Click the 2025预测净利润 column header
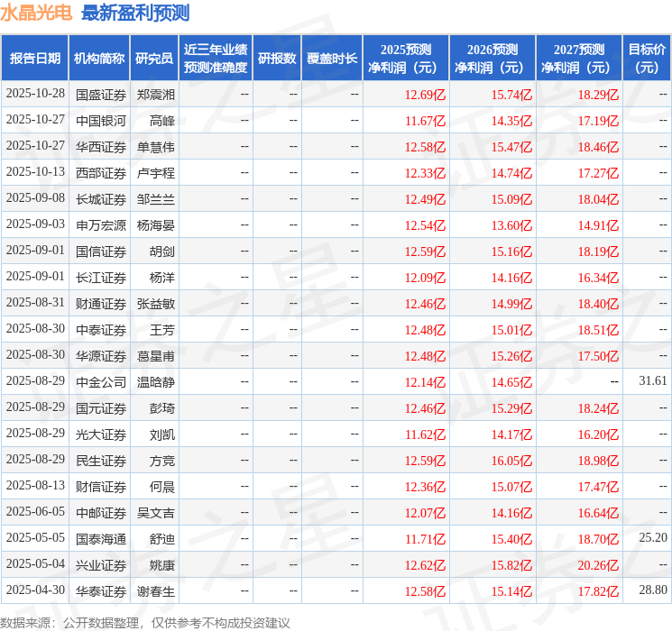672x631 pixels. coord(405,59)
